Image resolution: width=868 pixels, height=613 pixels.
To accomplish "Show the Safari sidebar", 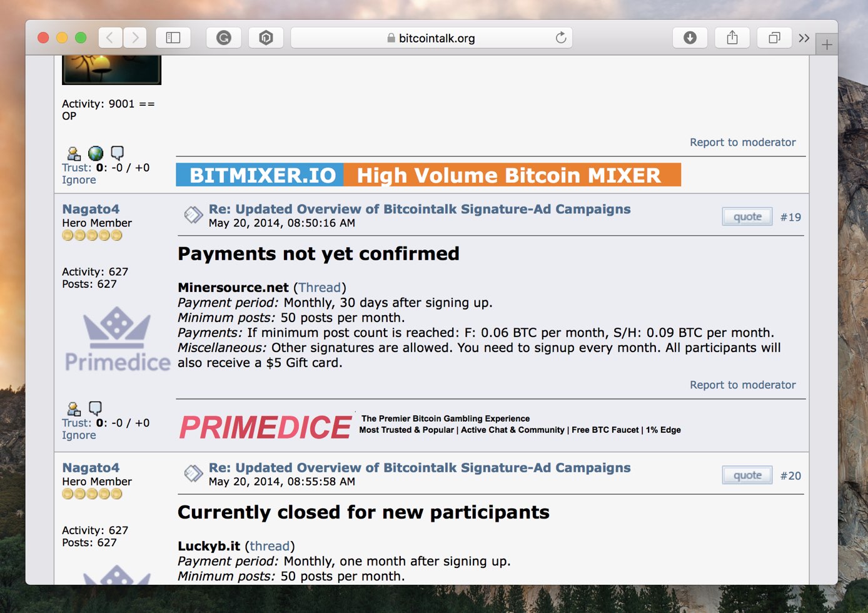I will coord(173,38).
